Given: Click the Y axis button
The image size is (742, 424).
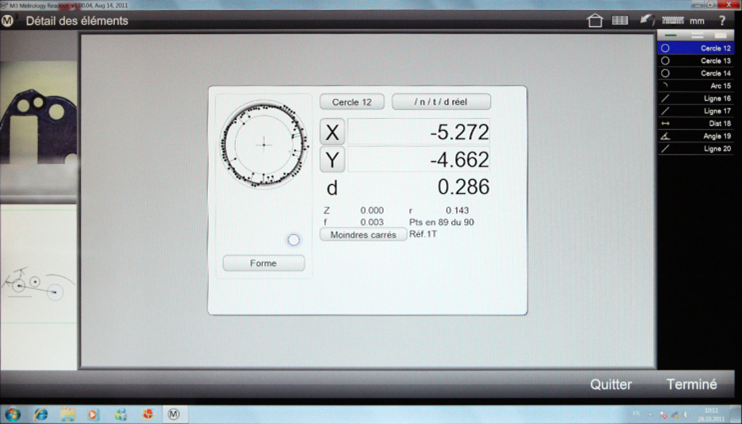Looking at the screenshot, I should [332, 160].
